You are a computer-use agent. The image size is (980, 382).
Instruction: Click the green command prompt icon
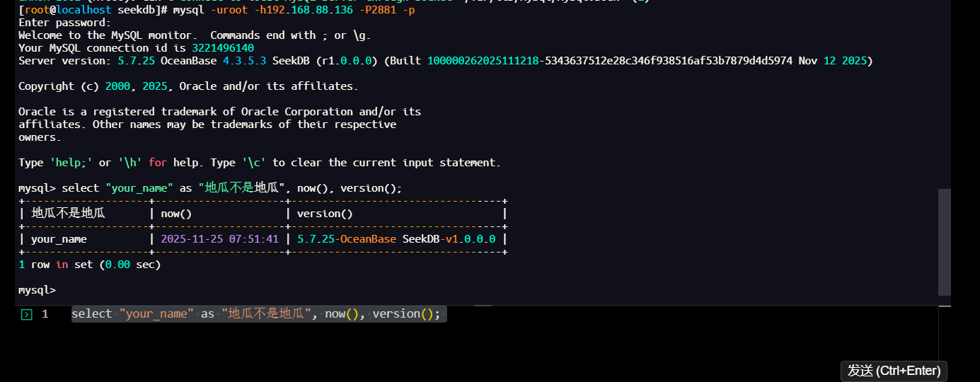tap(26, 315)
